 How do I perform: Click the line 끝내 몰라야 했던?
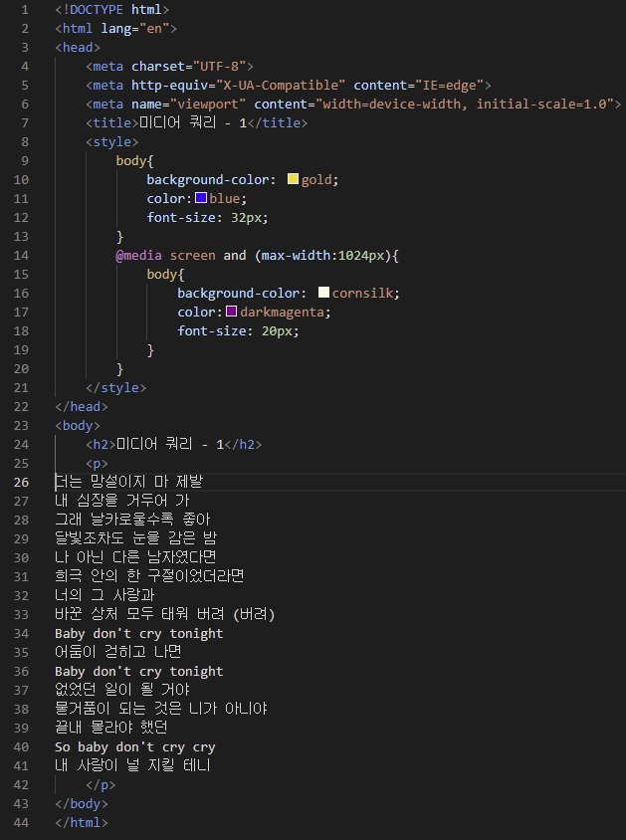point(111,728)
